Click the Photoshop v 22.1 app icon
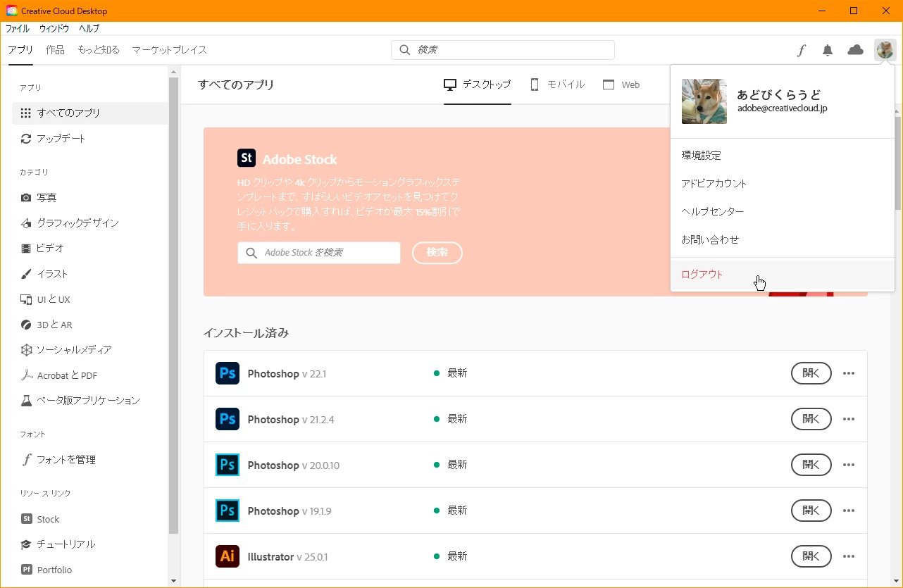Screen dimensions: 903x588 [x=228, y=373]
